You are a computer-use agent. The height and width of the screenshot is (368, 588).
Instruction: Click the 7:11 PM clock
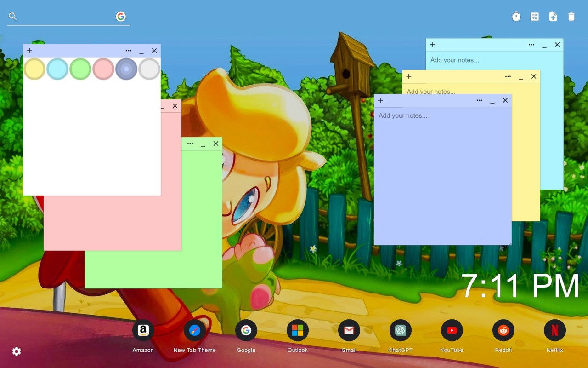[x=520, y=286]
